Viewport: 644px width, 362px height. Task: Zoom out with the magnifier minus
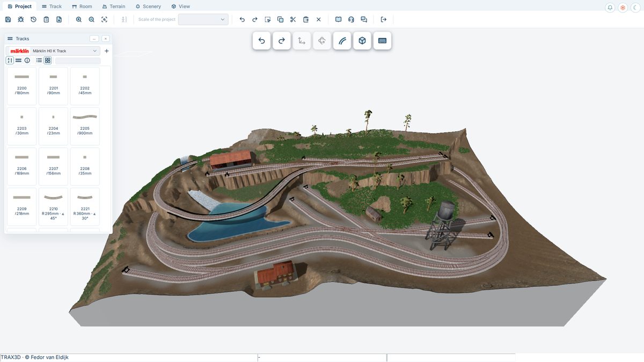point(91,19)
